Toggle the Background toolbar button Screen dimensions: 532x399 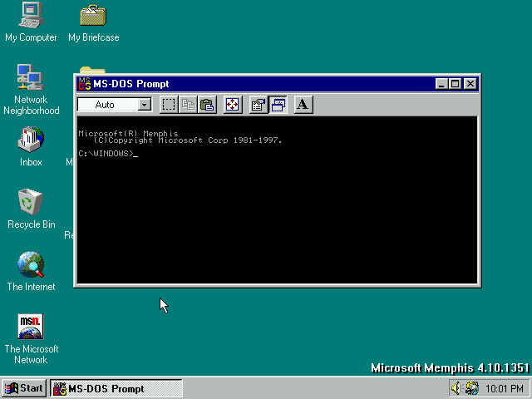(x=278, y=105)
